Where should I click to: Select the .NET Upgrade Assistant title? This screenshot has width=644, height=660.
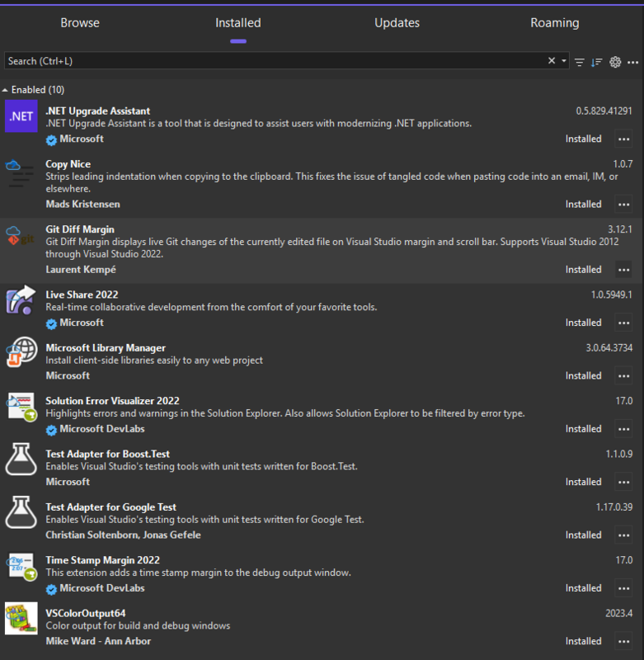point(97,111)
